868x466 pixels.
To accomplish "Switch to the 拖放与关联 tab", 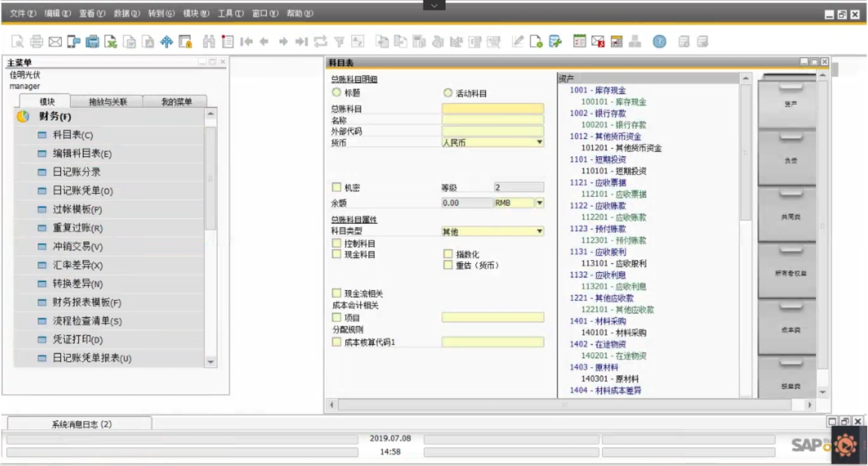I will coord(108,101).
